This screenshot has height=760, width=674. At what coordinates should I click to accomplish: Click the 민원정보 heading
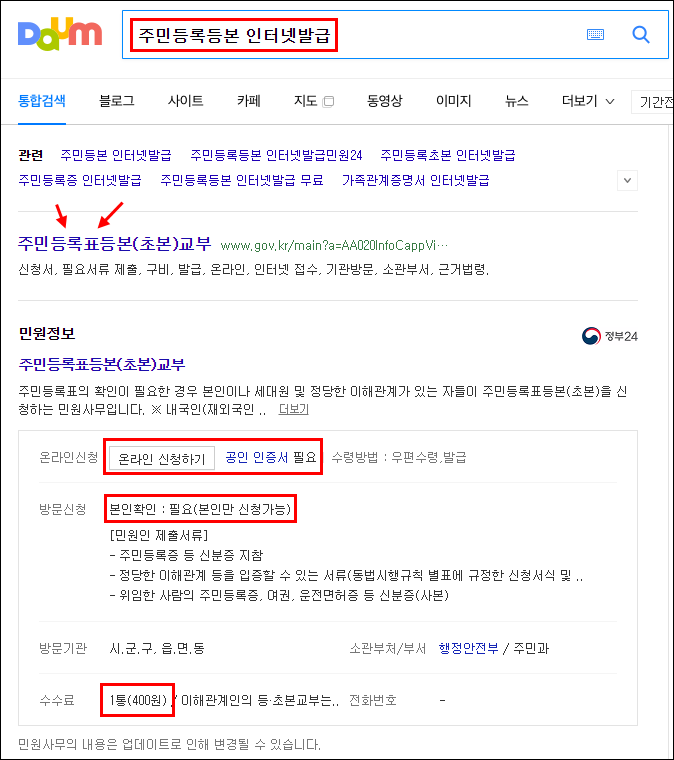coord(47,333)
